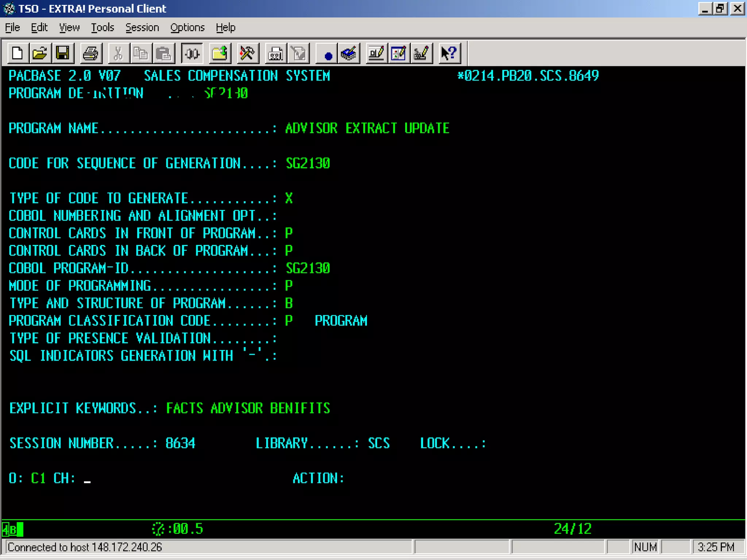
Task: Click the O: operation field value C1
Action: pyautogui.click(x=38, y=478)
